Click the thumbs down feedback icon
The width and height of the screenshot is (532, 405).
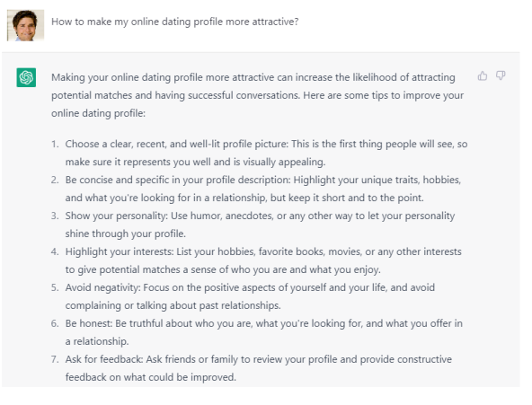[x=501, y=75]
